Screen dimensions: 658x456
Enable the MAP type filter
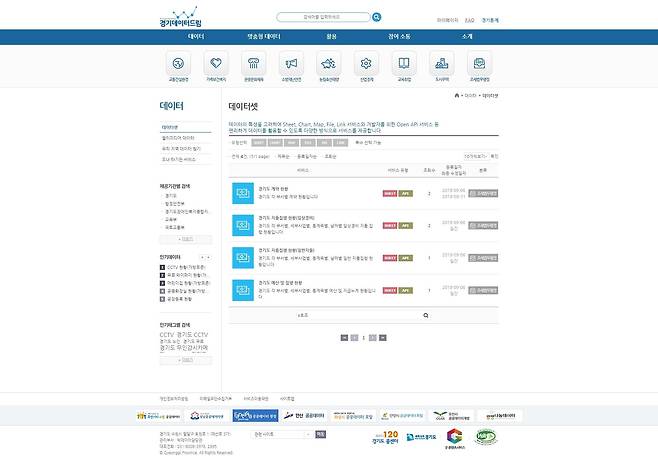(291, 143)
